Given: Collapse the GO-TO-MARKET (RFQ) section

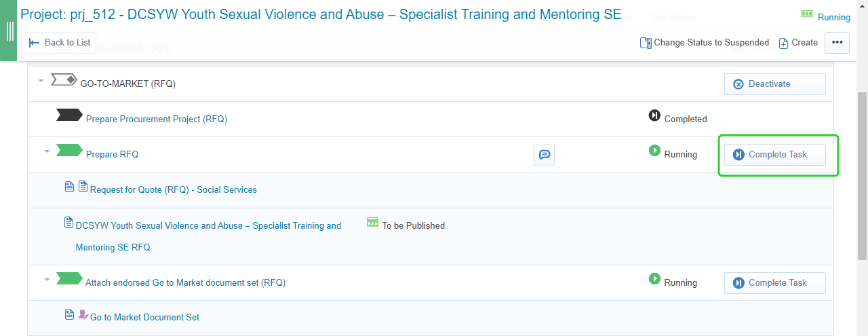Looking at the screenshot, I should click(41, 81).
